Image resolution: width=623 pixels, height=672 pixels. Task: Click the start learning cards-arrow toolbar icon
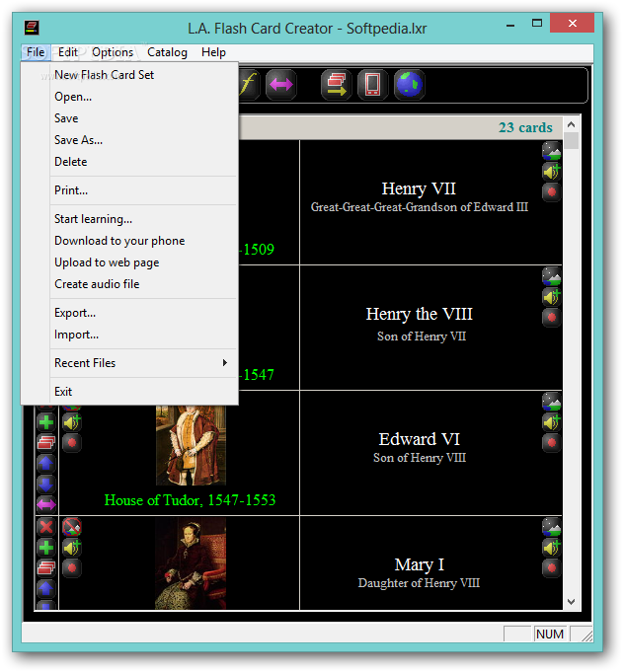[x=337, y=85]
